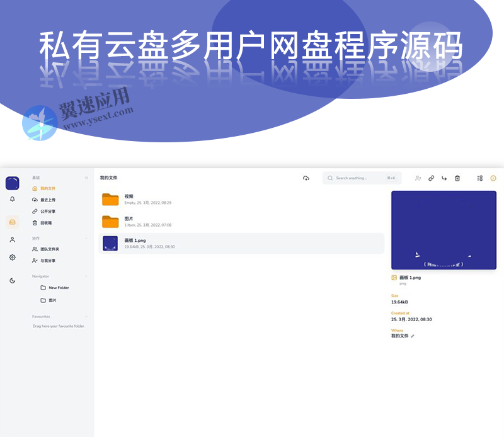Collapse the Favourites section

point(86,317)
